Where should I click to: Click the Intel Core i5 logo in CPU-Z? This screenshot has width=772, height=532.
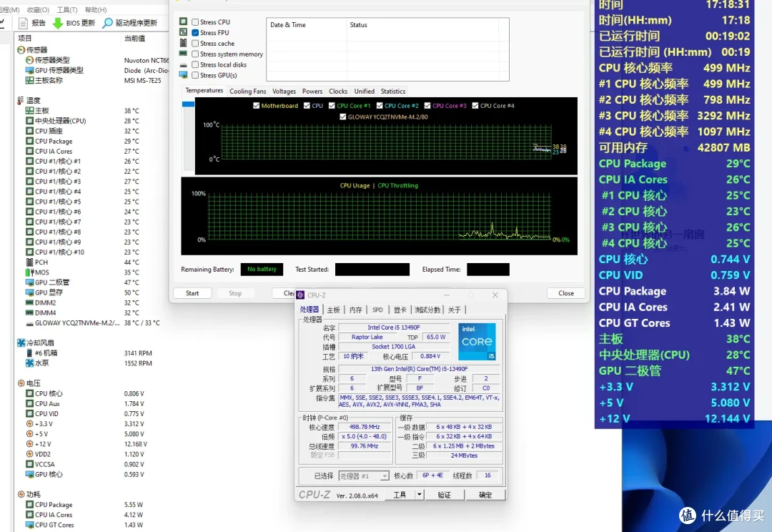(477, 342)
